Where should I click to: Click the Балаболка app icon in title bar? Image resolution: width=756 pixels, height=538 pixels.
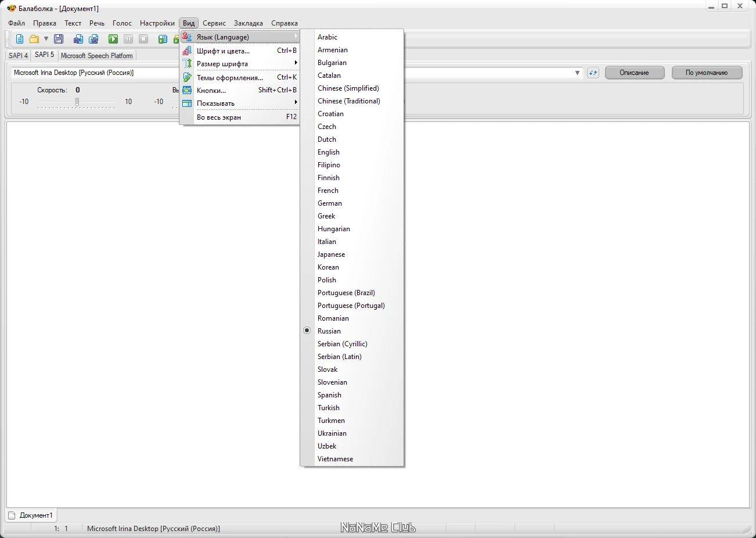pos(12,8)
